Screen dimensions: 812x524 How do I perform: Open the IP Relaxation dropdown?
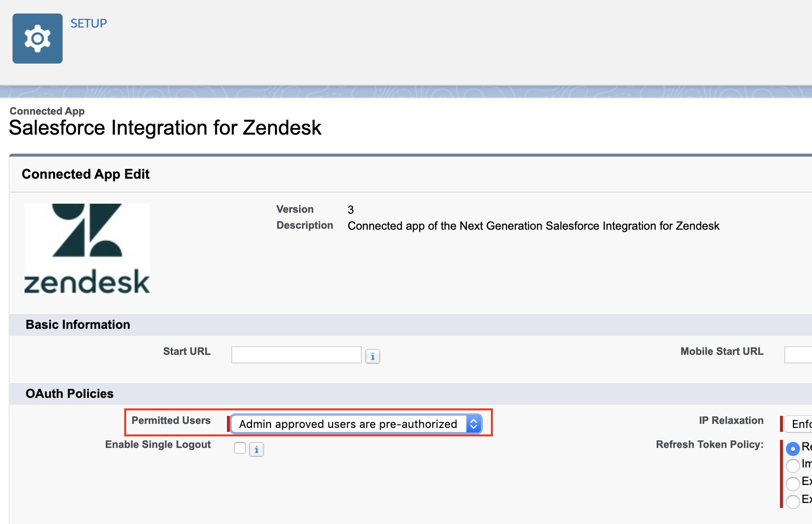pos(798,424)
